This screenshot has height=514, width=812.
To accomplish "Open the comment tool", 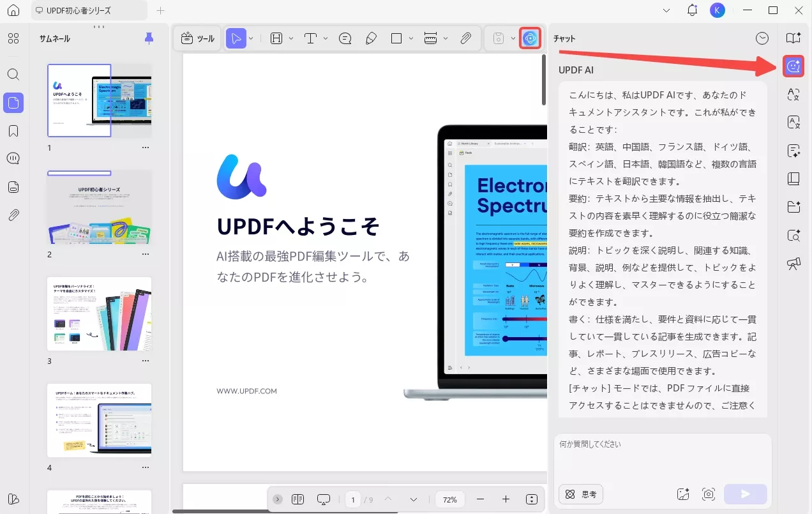I will [345, 38].
